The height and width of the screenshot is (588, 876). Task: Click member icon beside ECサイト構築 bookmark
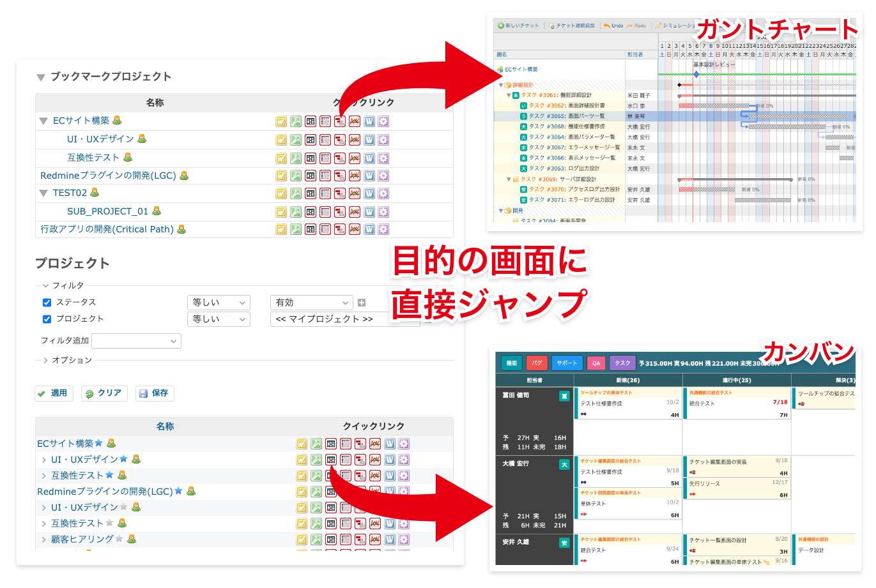[x=117, y=120]
